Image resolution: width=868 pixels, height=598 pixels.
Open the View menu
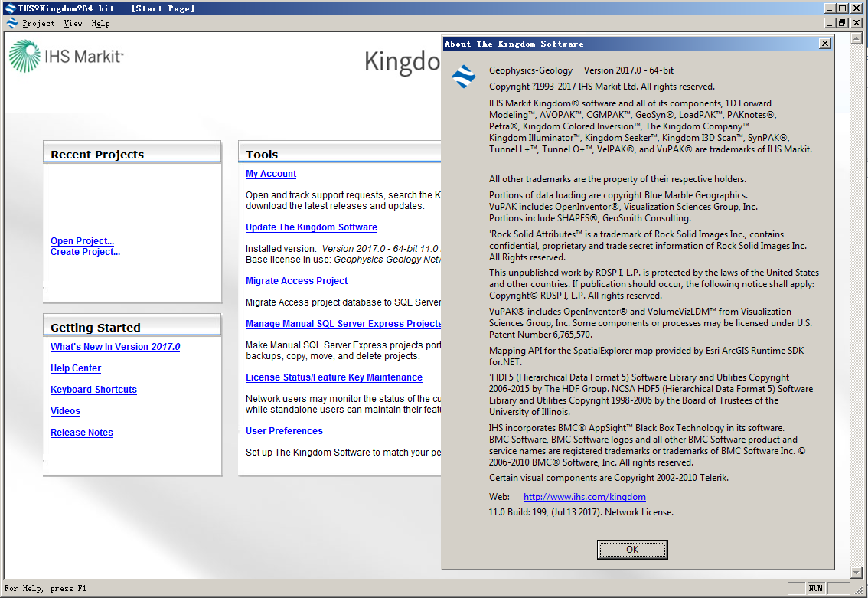pos(73,23)
